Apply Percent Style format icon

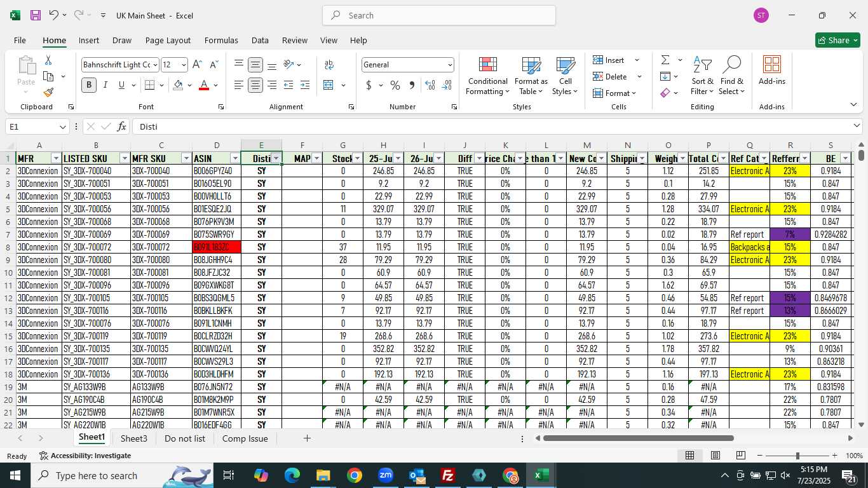[395, 85]
